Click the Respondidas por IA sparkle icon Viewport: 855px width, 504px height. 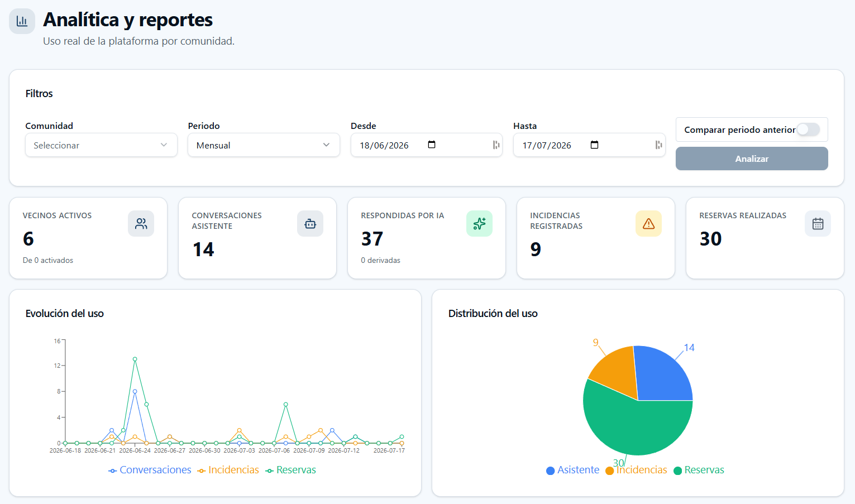click(x=479, y=224)
